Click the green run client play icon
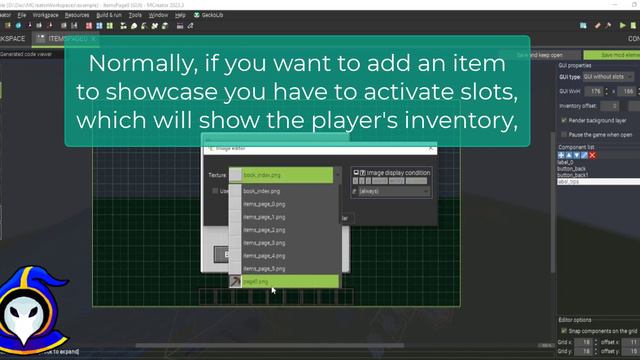The width and height of the screenshot is (640, 360). pyautogui.click(x=622, y=25)
